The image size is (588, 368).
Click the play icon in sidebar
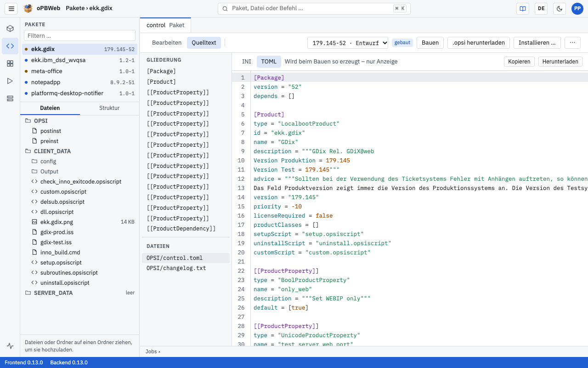[10, 81]
